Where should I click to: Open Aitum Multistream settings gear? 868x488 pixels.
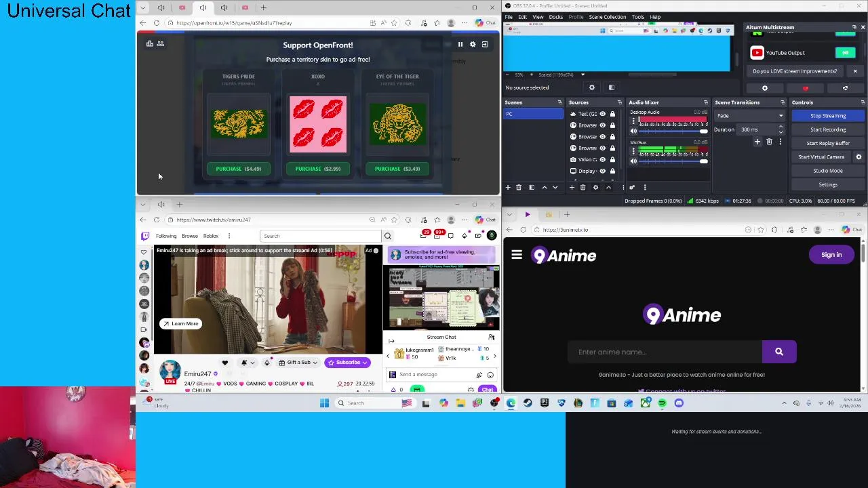click(x=765, y=88)
